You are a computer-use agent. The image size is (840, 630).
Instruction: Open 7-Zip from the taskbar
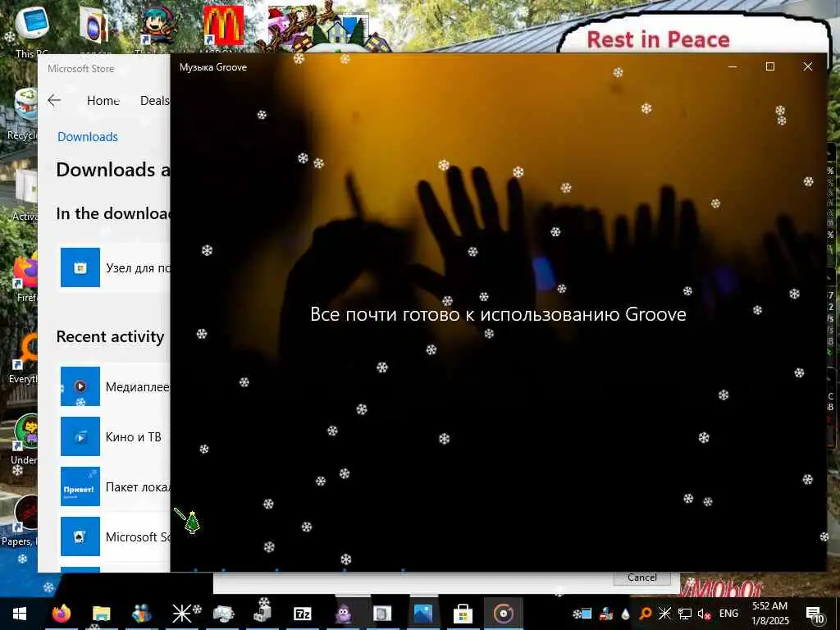pyautogui.click(x=303, y=614)
